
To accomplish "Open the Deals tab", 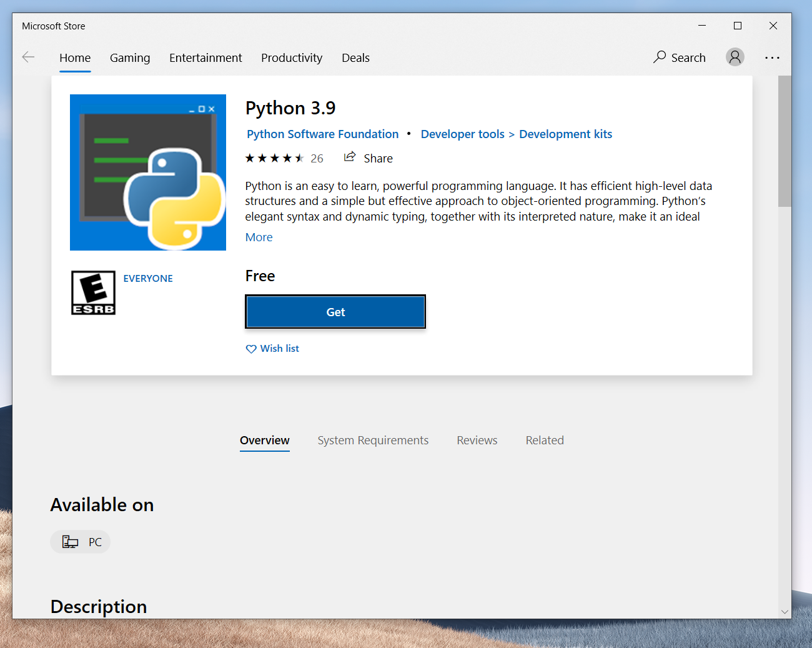I will coord(355,57).
